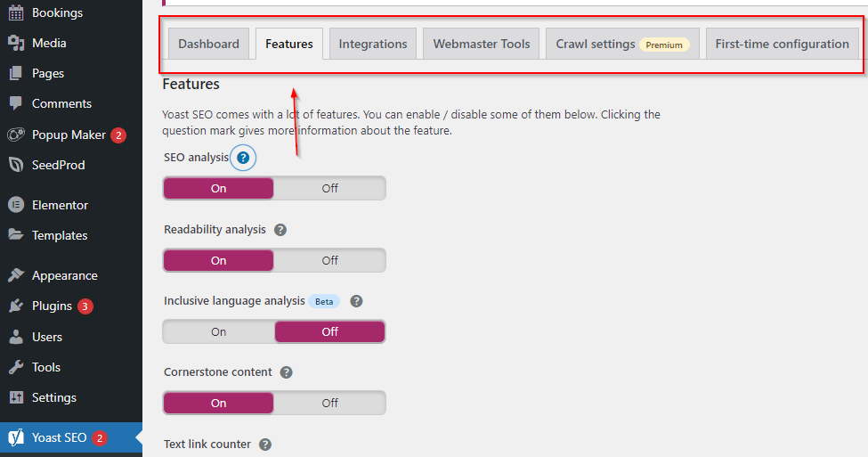
Task: Switch to the Dashboard tab
Action: click(208, 44)
